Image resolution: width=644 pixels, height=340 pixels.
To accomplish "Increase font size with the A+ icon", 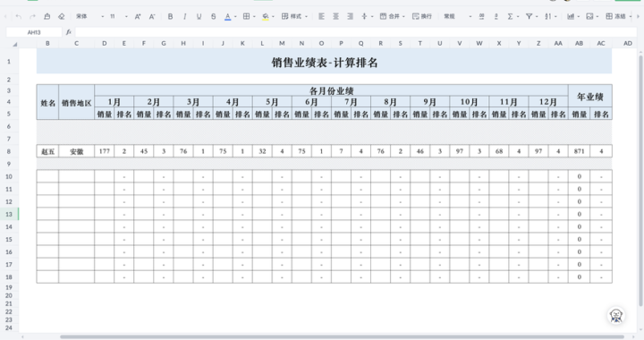I will [138, 16].
